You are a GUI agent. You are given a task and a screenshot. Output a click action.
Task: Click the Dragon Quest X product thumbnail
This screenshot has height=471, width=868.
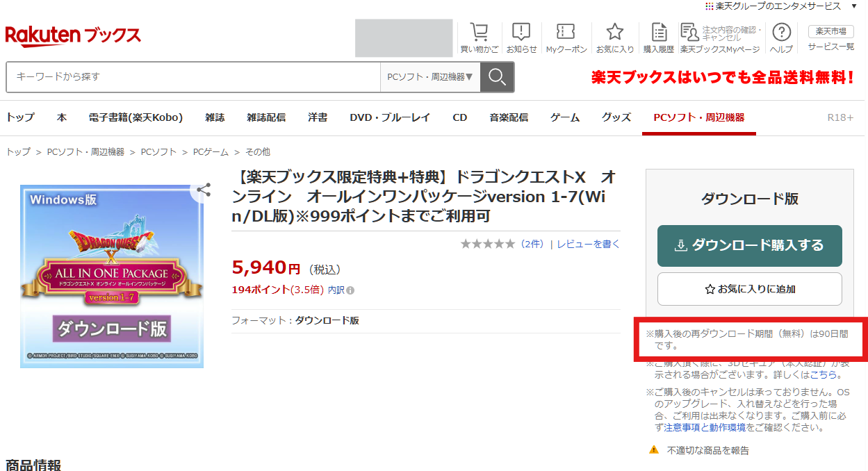pyautogui.click(x=112, y=276)
